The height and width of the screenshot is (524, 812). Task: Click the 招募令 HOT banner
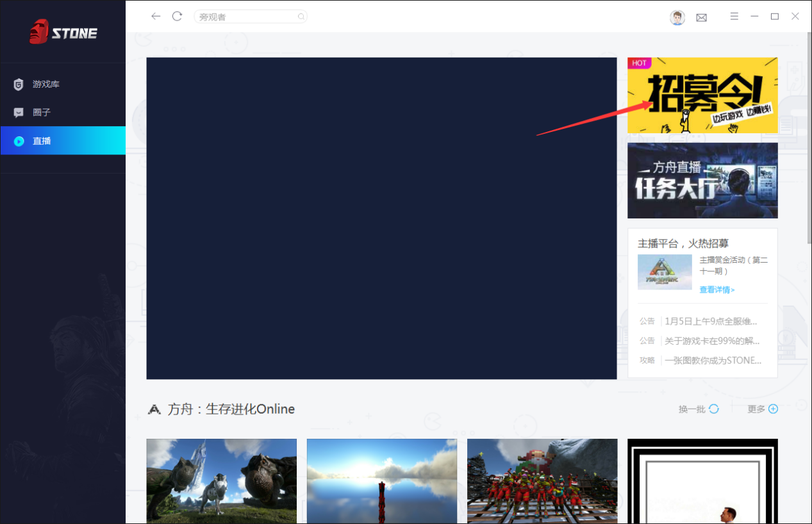tap(702, 95)
